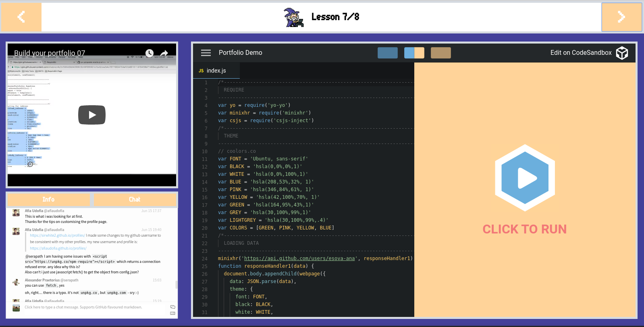Click the JS file type icon on tab
Image resolution: width=644 pixels, height=327 pixels.
201,71
